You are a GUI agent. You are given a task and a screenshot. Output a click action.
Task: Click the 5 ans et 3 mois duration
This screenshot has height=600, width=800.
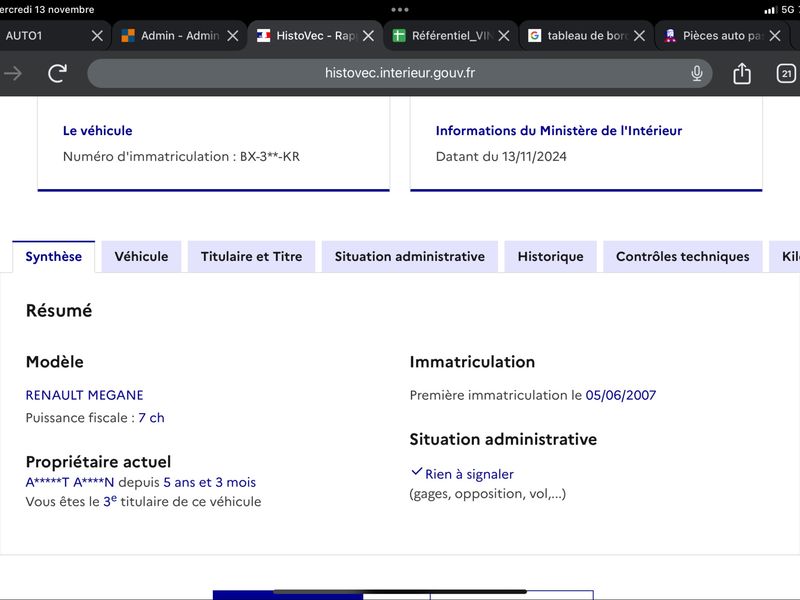click(x=210, y=482)
